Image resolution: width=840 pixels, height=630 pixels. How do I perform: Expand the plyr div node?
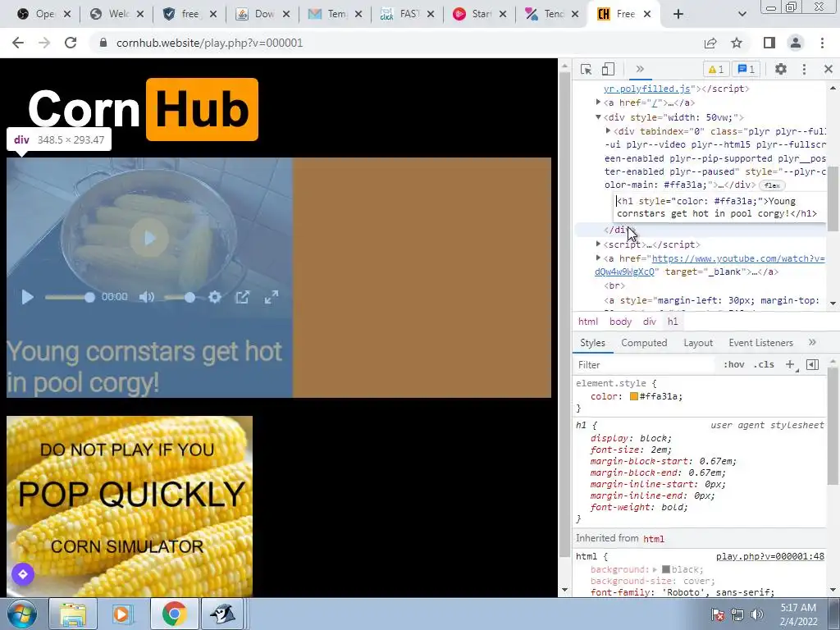608,130
